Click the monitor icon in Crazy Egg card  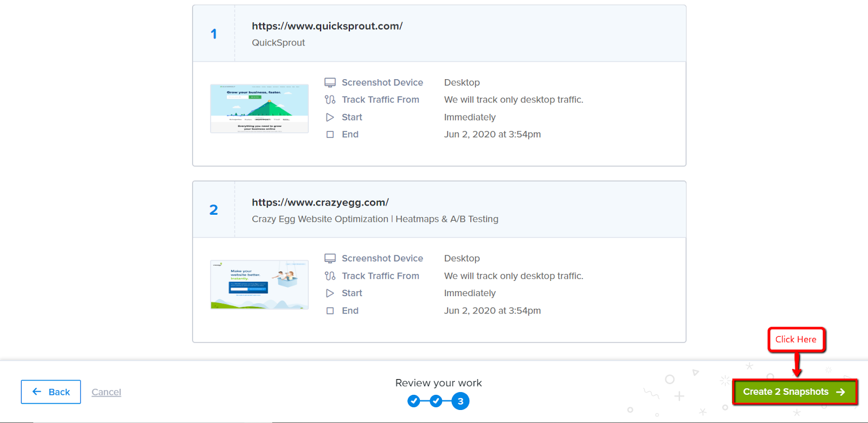[330, 259]
